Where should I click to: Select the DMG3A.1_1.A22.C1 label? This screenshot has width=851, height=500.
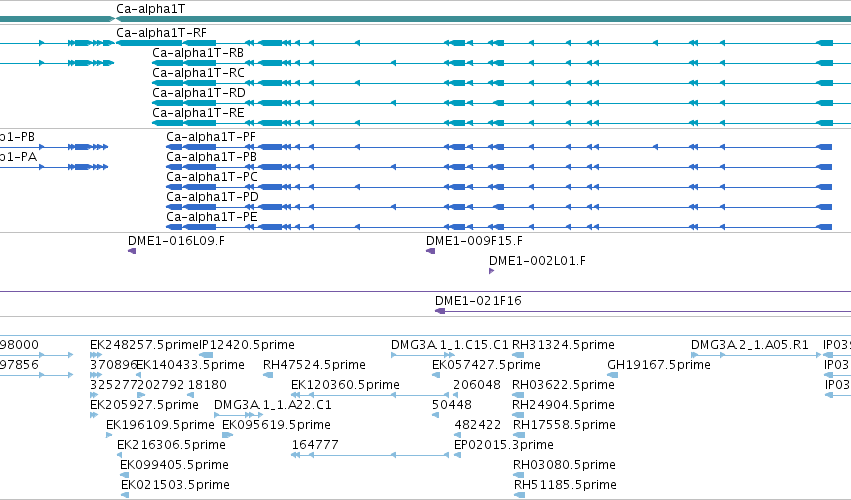[x=272, y=406]
